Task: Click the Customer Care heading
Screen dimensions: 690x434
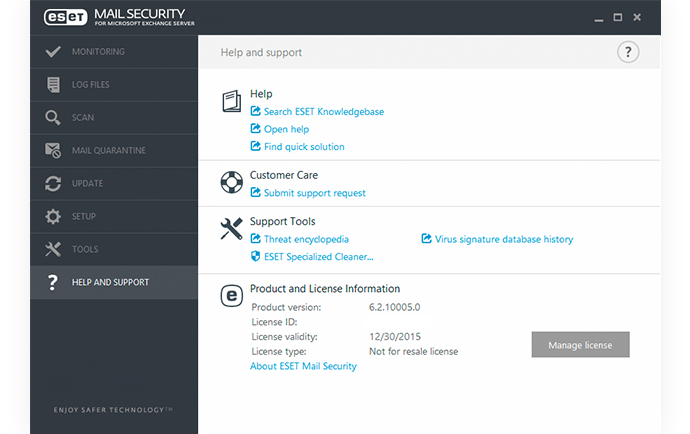Action: (284, 175)
